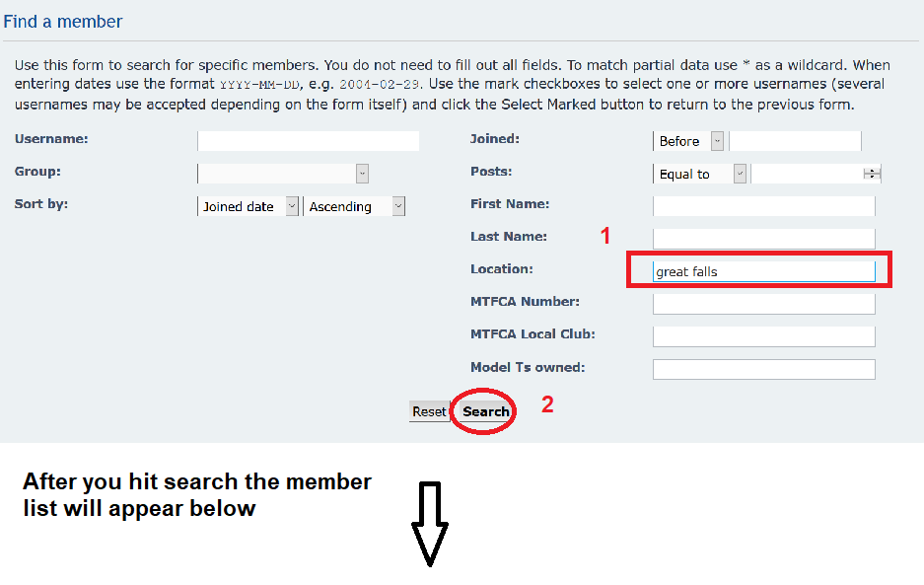
Task: Click the Find a member heading
Action: point(63,21)
